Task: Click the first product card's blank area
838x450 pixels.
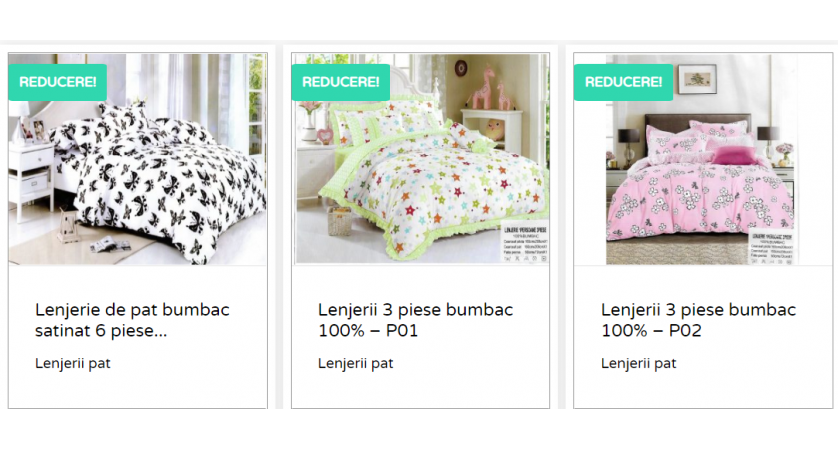Action: click(x=138, y=391)
